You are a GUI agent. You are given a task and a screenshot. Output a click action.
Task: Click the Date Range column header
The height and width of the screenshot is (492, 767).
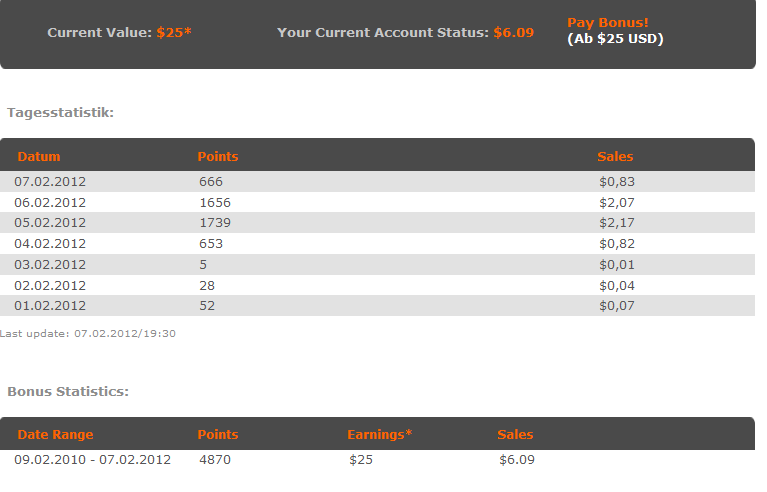coord(55,434)
